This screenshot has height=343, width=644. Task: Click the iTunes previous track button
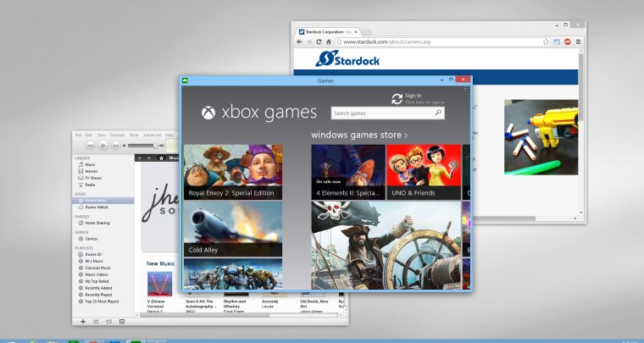point(91,146)
